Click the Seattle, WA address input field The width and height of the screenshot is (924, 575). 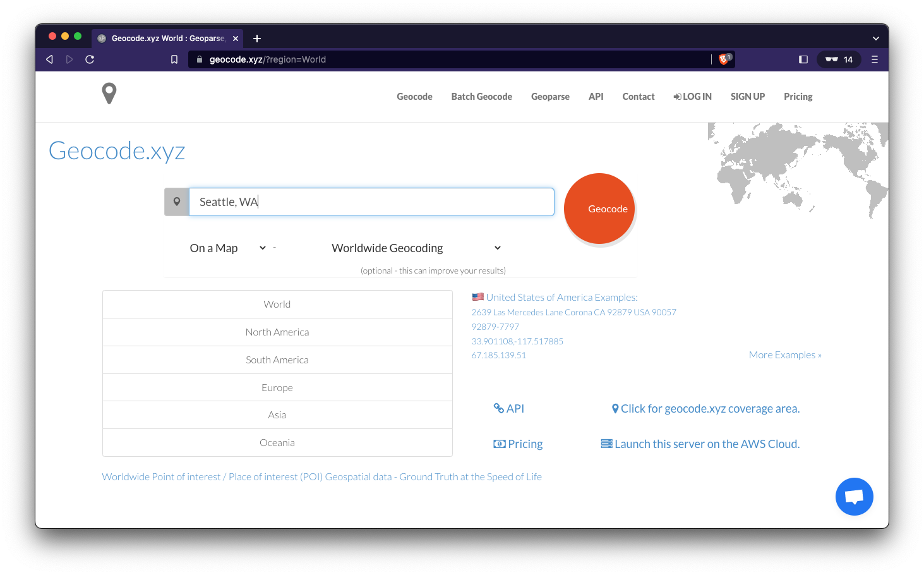(371, 202)
